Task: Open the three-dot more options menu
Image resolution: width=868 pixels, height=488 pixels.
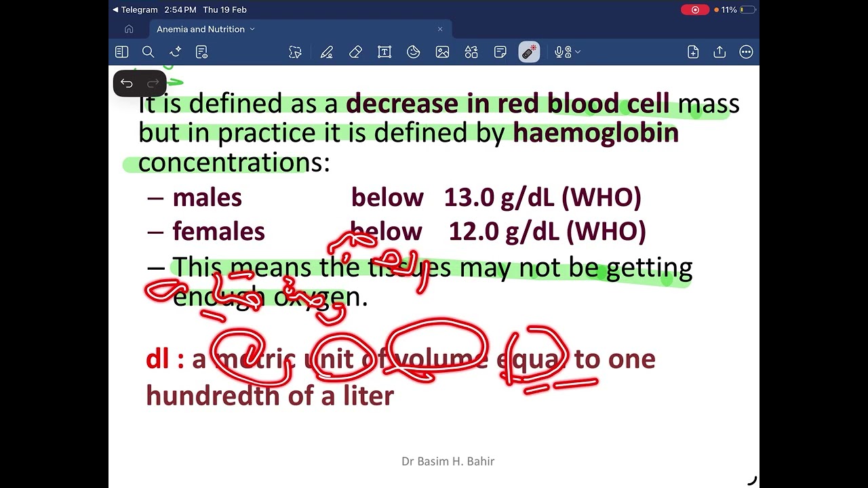Action: coord(746,52)
